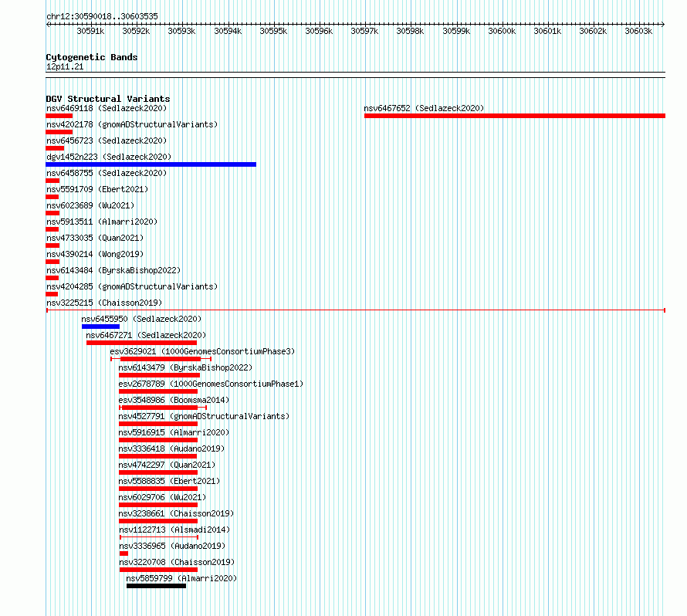Screen dimensions: 687x616
Task: Select the blue bar under dgv1452n223
Action: click(151, 164)
